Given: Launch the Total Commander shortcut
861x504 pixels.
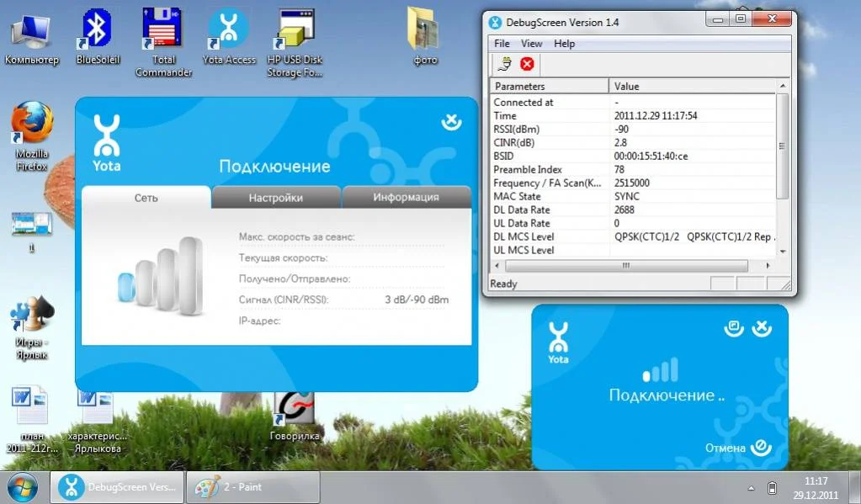Looking at the screenshot, I should tap(163, 43).
